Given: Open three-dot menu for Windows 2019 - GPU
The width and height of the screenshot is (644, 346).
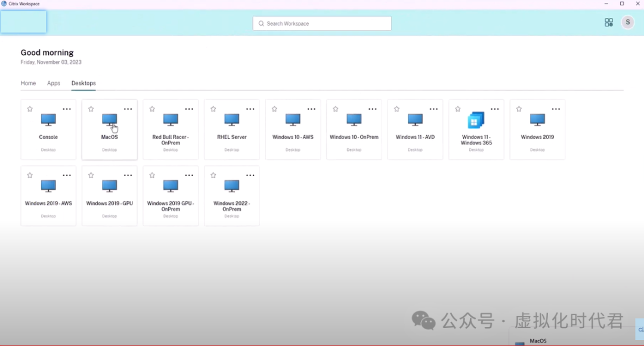Looking at the screenshot, I should click(x=128, y=175).
